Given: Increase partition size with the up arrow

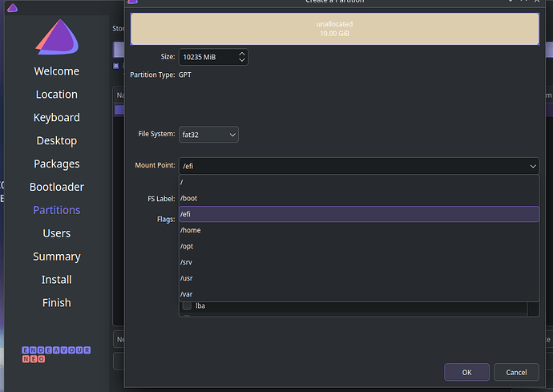Looking at the screenshot, I should [242, 54].
